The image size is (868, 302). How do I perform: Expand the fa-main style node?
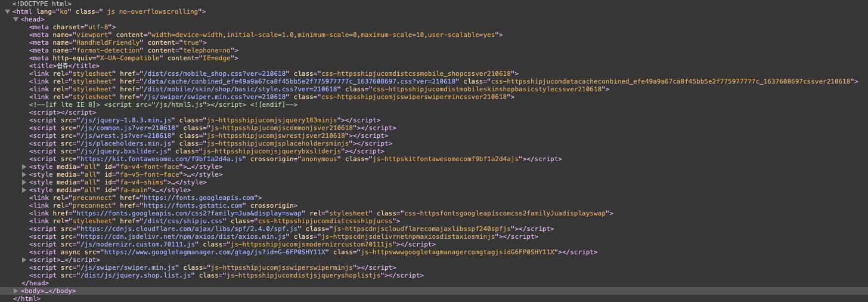pos(24,190)
